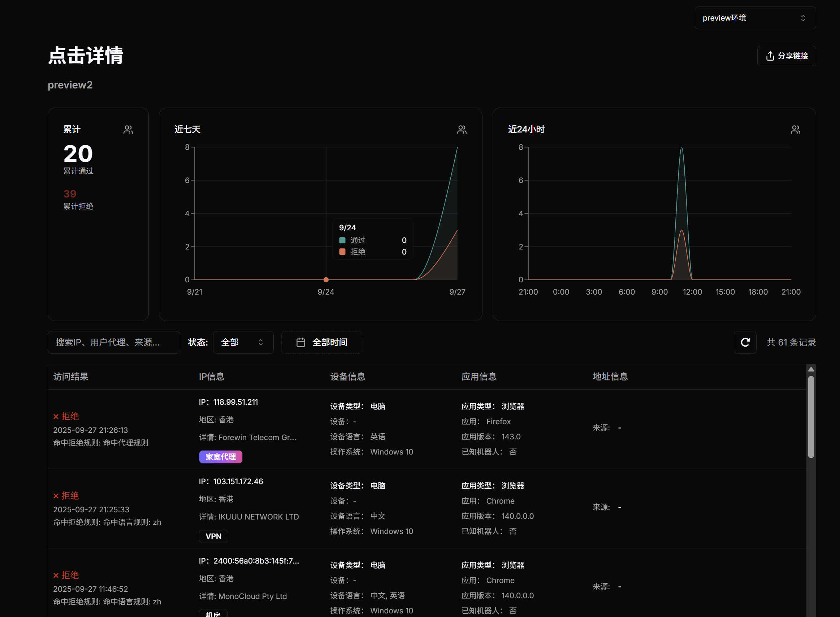Click share icon in 分享链接 button
Viewport: 840px width, 617px height.
pos(770,56)
